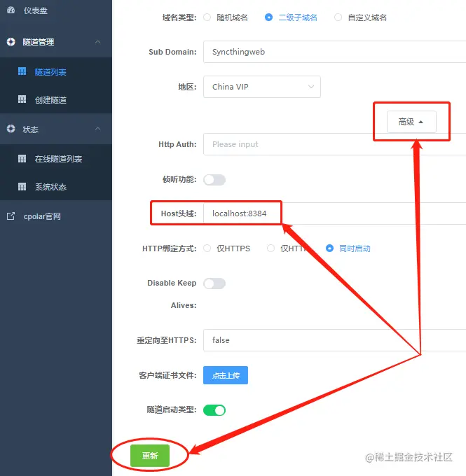
Task: Click the cpolar external link icon
Action: 11,216
